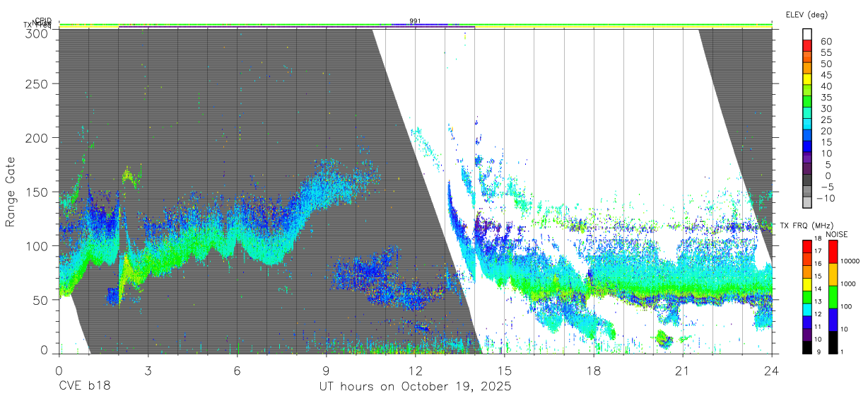868x401 pixels.
Task: Click the green swatch in the NOISE bar
Action: coord(832,297)
